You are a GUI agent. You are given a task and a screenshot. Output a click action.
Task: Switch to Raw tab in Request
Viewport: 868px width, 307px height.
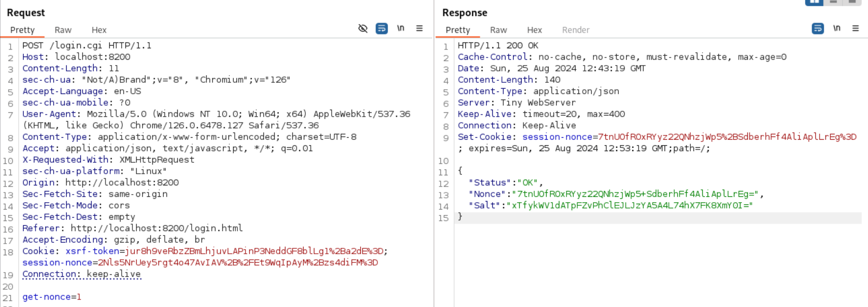coord(63,30)
